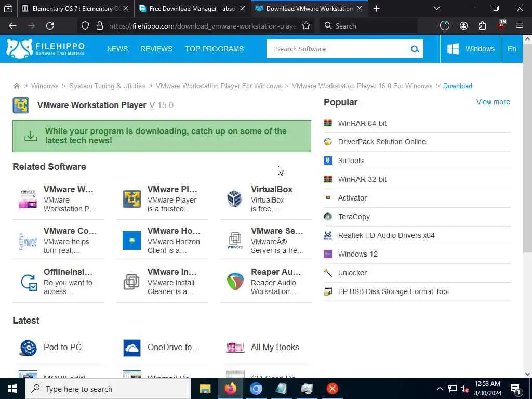This screenshot has height=399, width=532.
Task: Click the taskbar Type here to search box
Action: [108, 389]
